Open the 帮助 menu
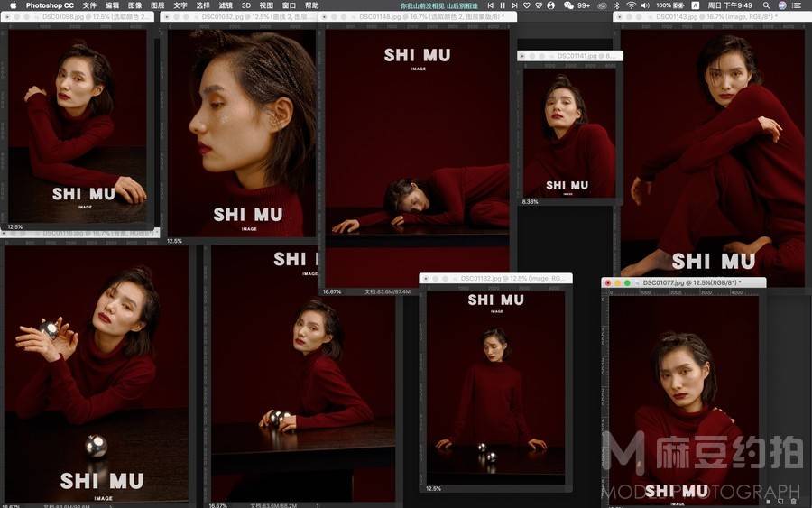This screenshot has width=812, height=508. tap(312, 5)
